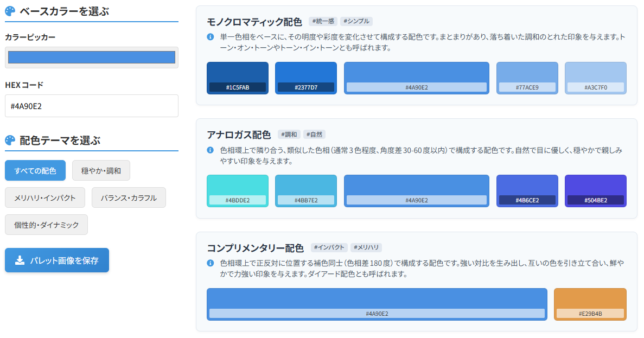Click the #統一感 tag
644x338 pixels.
[x=322, y=21]
